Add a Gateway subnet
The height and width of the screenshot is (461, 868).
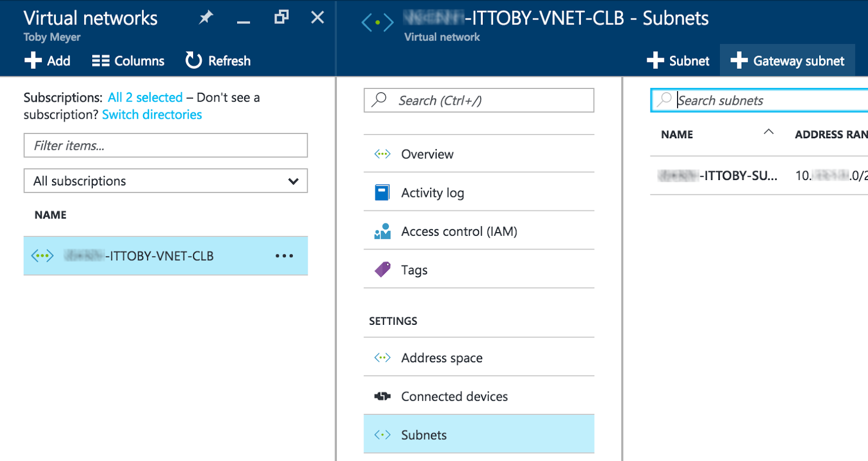[787, 60]
